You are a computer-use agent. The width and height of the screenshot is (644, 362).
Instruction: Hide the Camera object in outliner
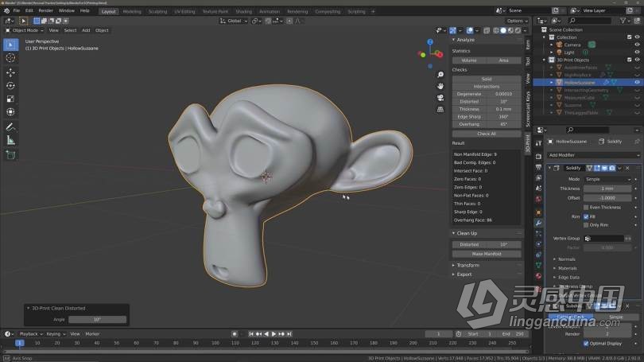click(637, 45)
